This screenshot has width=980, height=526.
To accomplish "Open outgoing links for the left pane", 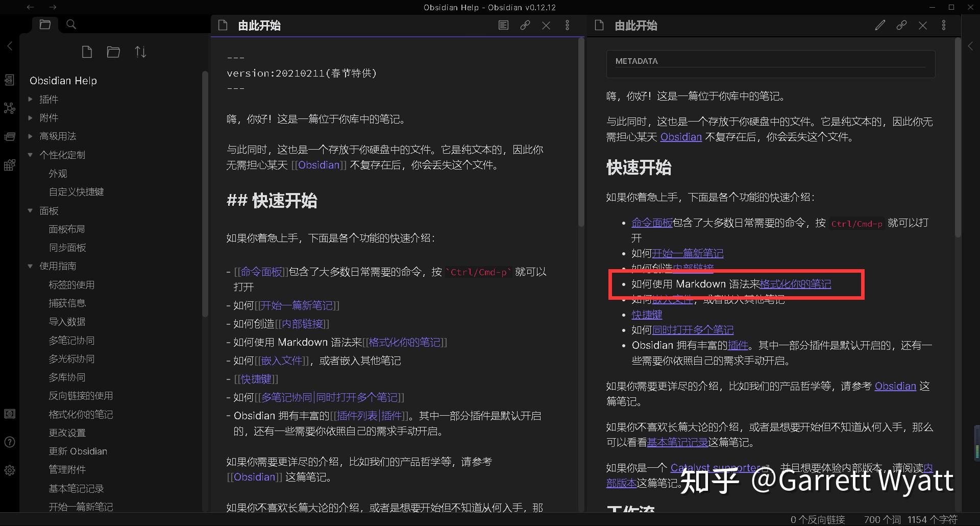I will pos(525,25).
